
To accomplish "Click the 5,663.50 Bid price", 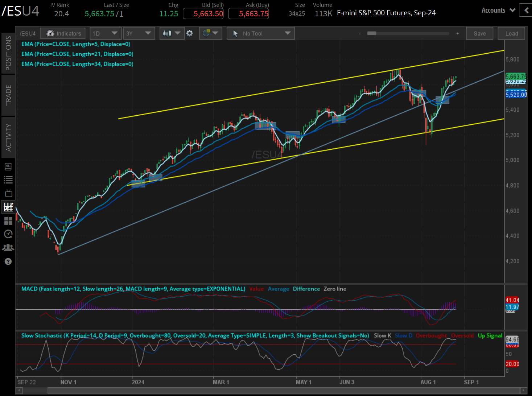I will (203, 13).
